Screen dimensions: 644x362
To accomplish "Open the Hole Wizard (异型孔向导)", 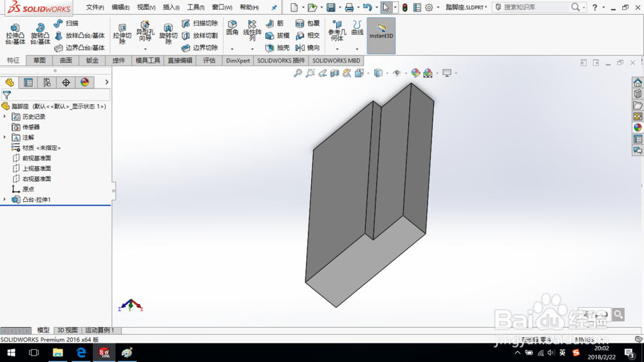I will tap(145, 31).
